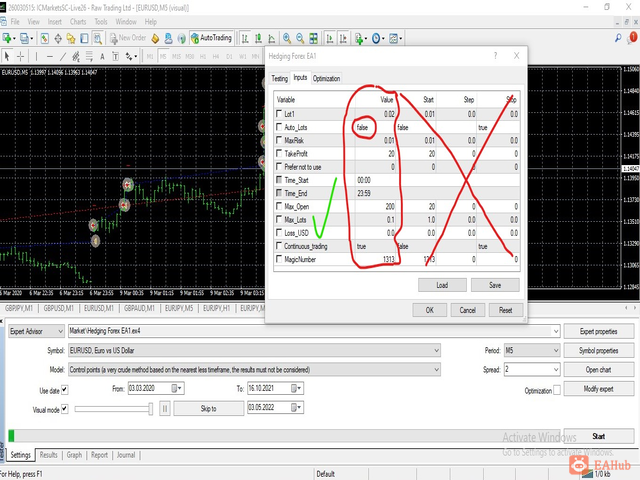Select the trendline drawing tool
640x480 pixels.
click(x=63, y=56)
